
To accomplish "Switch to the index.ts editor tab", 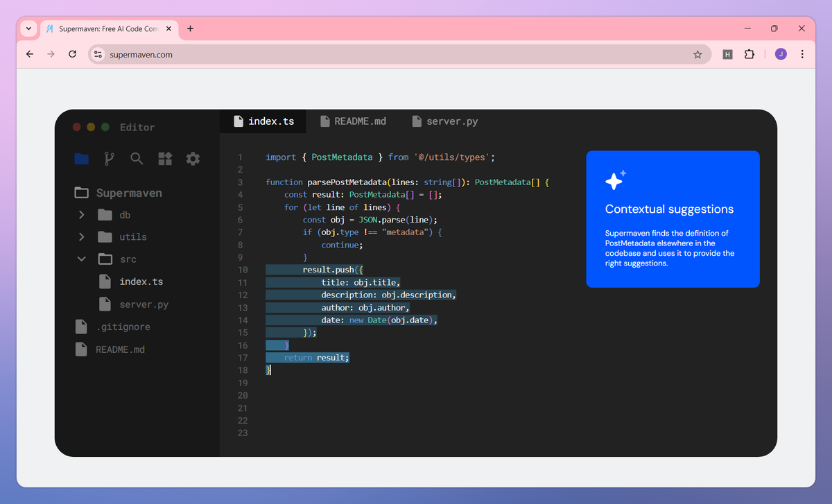I will 263,121.
